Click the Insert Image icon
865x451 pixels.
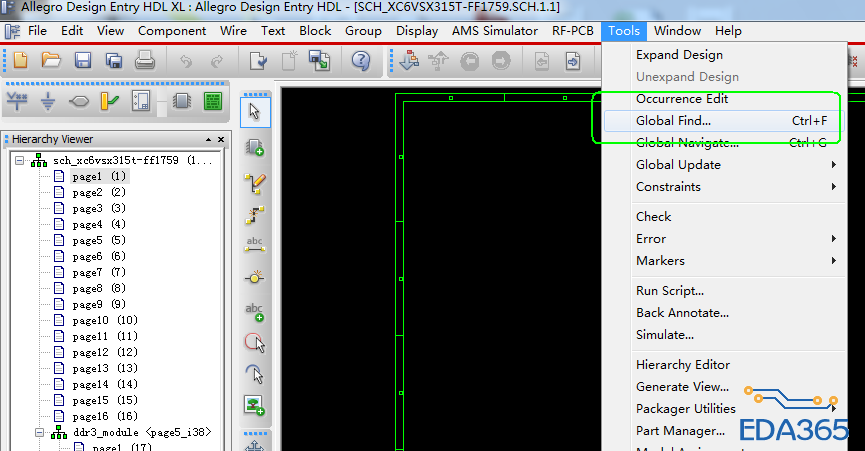click(x=254, y=405)
